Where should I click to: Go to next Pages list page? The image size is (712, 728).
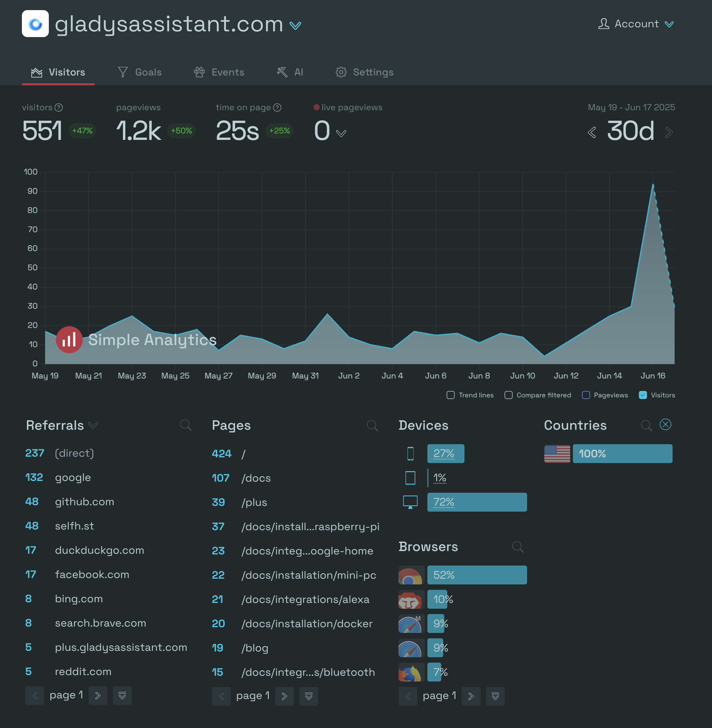(285, 696)
